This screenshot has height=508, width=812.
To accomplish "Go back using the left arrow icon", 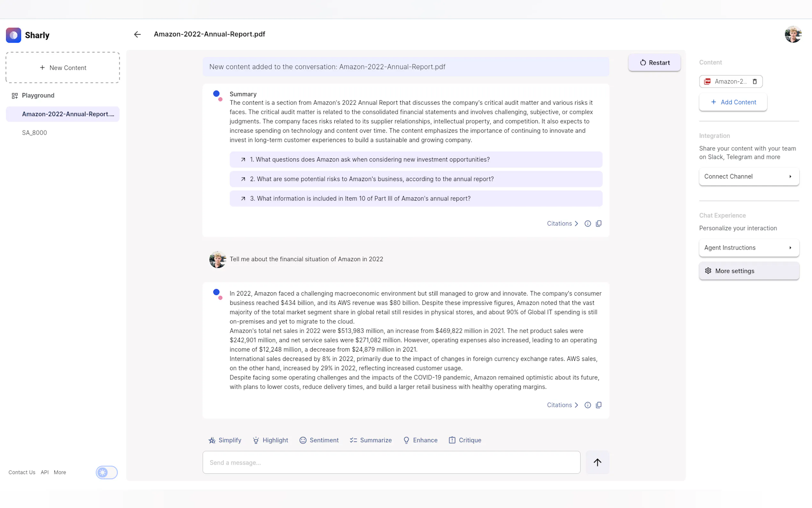I will pyautogui.click(x=137, y=34).
